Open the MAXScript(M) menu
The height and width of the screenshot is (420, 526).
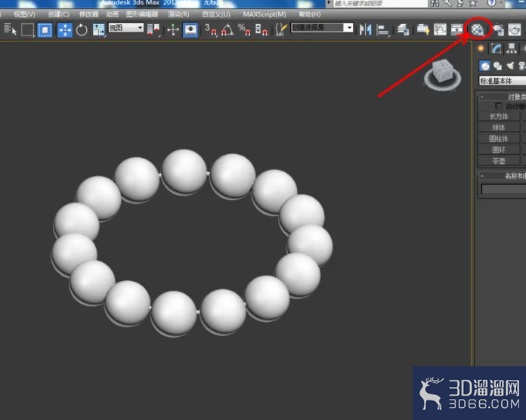click(x=265, y=14)
